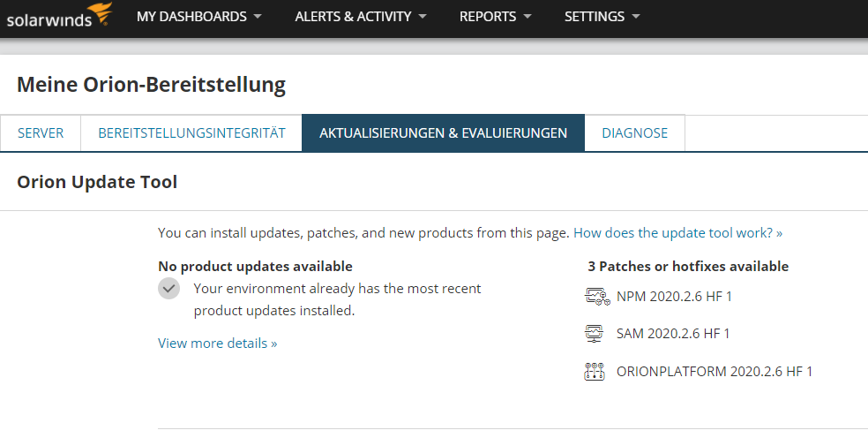Click '3 Patches or hotfixes available' heading

coord(688,266)
